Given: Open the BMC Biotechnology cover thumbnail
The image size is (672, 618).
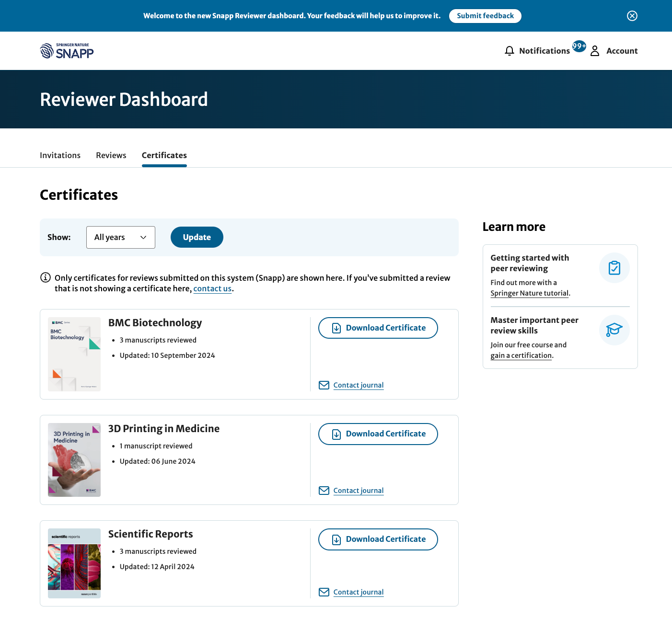Looking at the screenshot, I should point(74,354).
